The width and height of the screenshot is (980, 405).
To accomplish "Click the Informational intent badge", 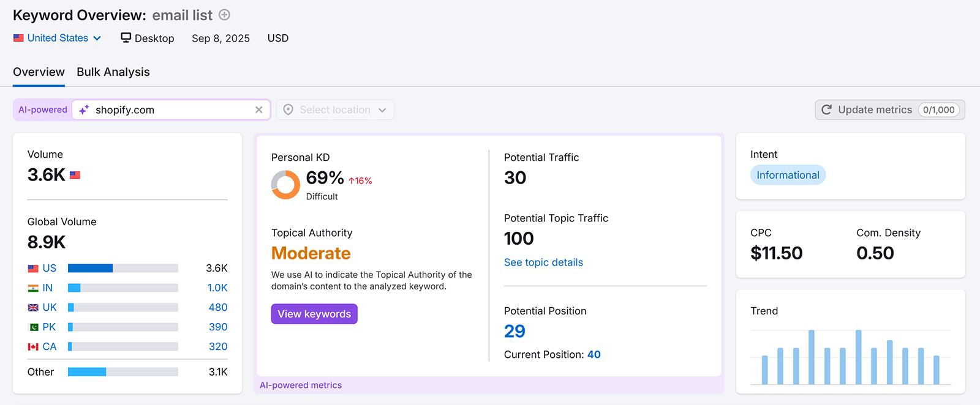I will tap(788, 174).
